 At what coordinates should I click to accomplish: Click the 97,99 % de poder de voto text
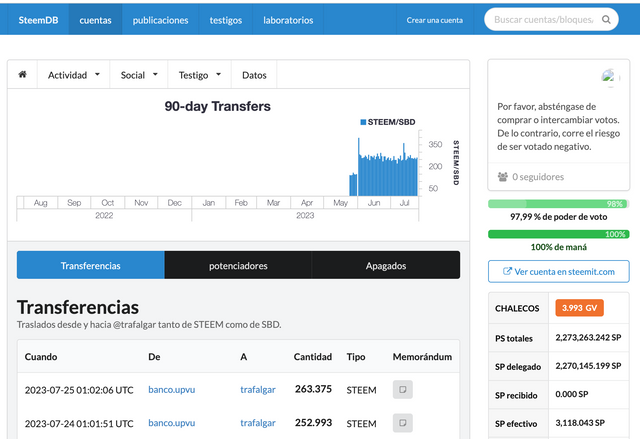pyautogui.click(x=558, y=217)
